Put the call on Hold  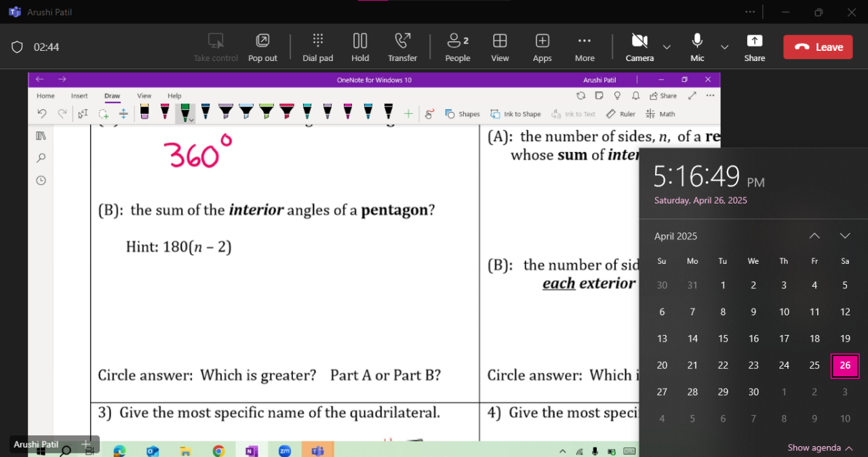pos(360,47)
